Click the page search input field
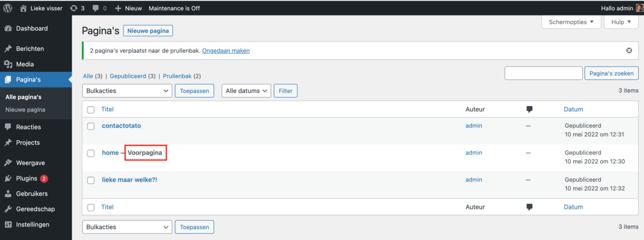The height and width of the screenshot is (240, 644). [x=543, y=73]
